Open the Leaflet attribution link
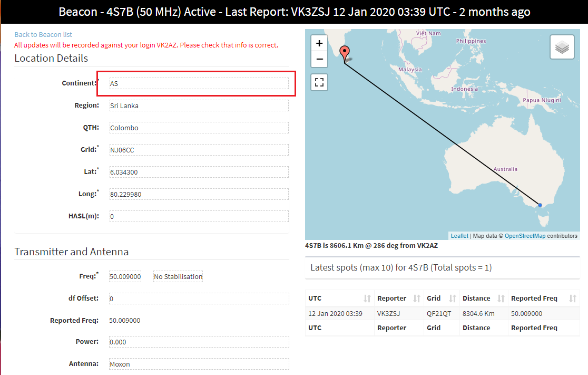588x375 pixels. [x=459, y=236]
